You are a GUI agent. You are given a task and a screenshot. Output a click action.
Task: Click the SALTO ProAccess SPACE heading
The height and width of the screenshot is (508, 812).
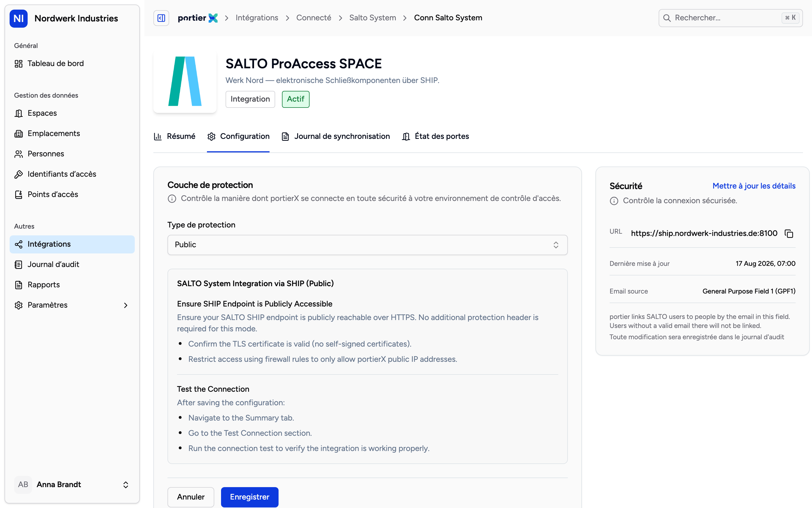[x=303, y=64]
